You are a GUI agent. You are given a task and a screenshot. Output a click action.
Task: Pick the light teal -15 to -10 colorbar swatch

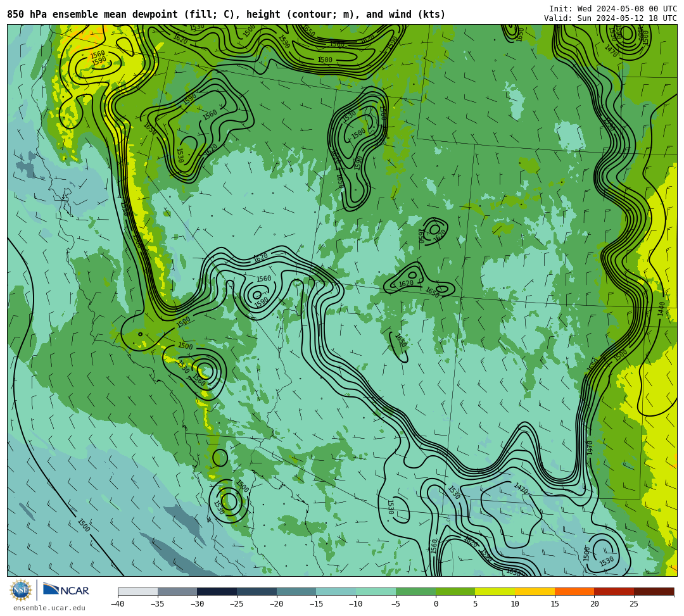[336, 591]
